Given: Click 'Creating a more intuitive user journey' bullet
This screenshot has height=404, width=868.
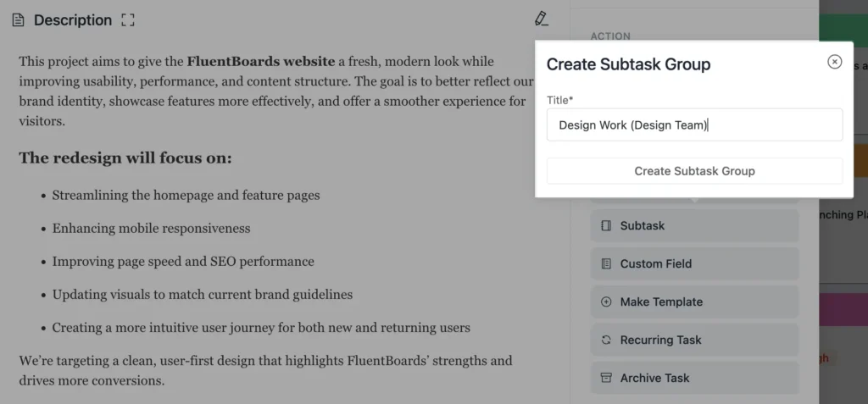Looking at the screenshot, I should [261, 328].
